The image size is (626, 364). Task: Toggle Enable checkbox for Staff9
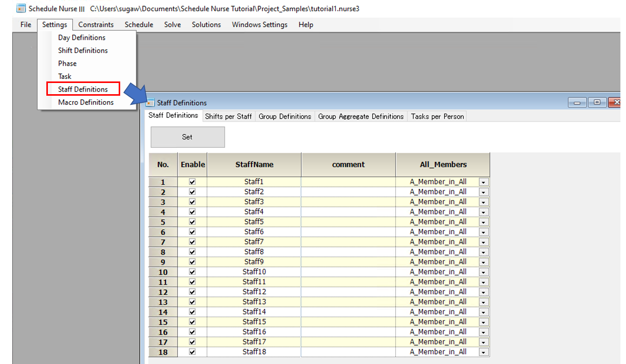click(x=192, y=262)
